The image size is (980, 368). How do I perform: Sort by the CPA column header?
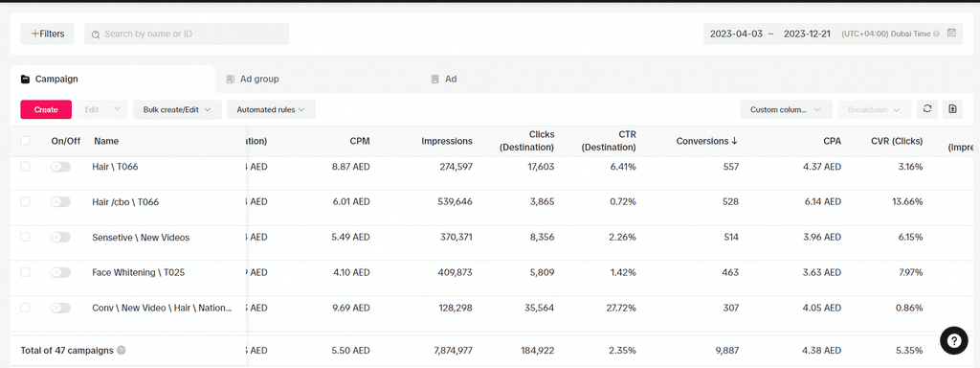click(x=832, y=142)
